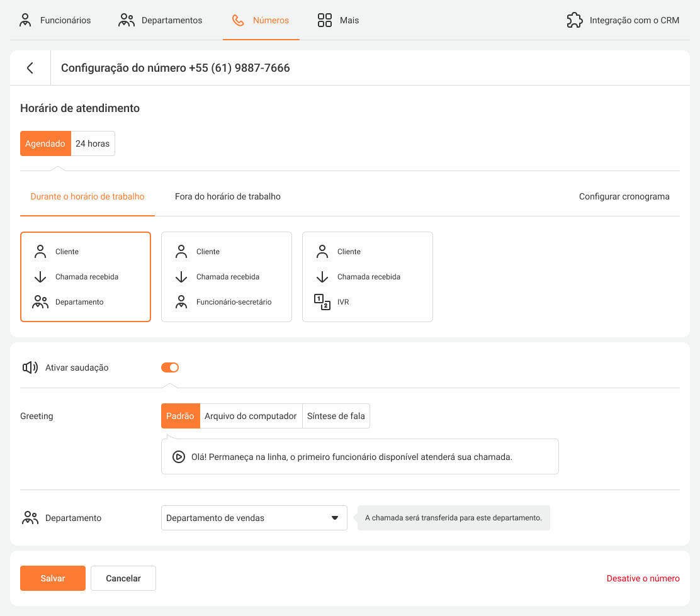This screenshot has width=700, height=616.
Task: Open Configurar cronograma settings
Action: click(x=624, y=196)
